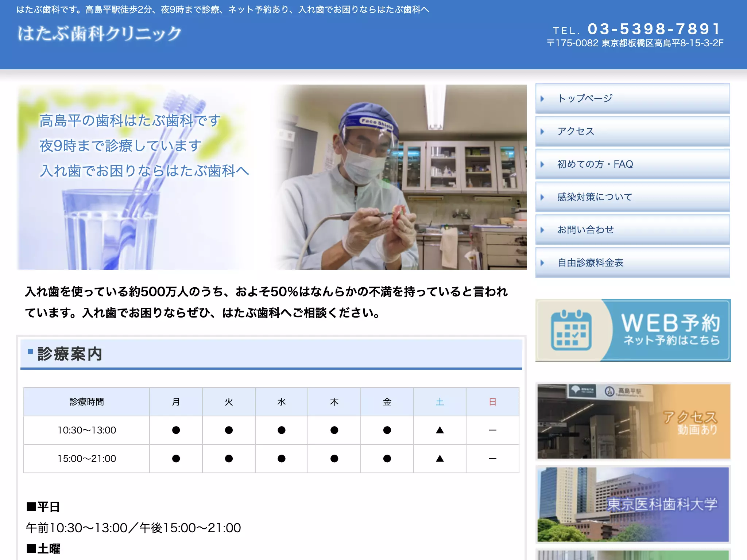
Task: Open the お問い合わせ menu item
Action: 632,230
